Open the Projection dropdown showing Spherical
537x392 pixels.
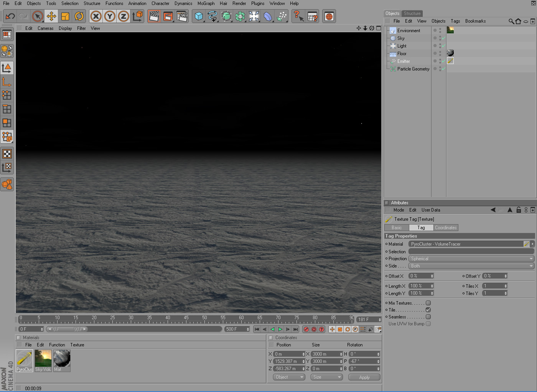(471, 259)
